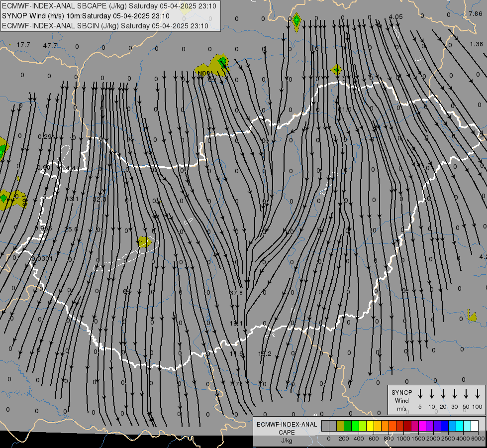Click the 6000 tick label in CAPE legend

click(x=479, y=439)
